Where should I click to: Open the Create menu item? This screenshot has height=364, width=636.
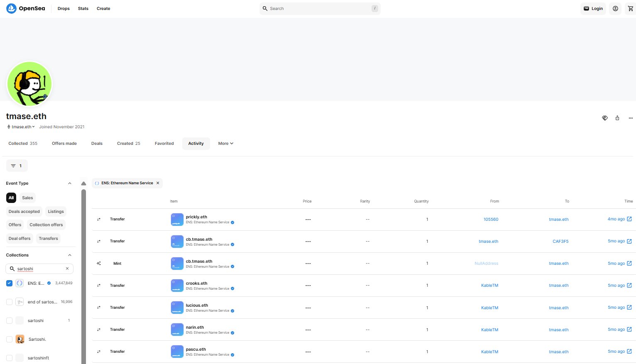pyautogui.click(x=103, y=8)
